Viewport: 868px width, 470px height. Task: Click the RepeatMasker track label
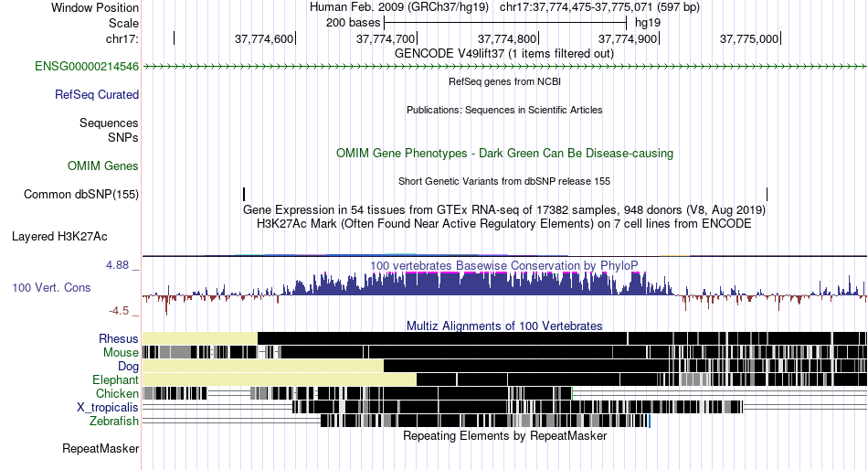click(101, 448)
